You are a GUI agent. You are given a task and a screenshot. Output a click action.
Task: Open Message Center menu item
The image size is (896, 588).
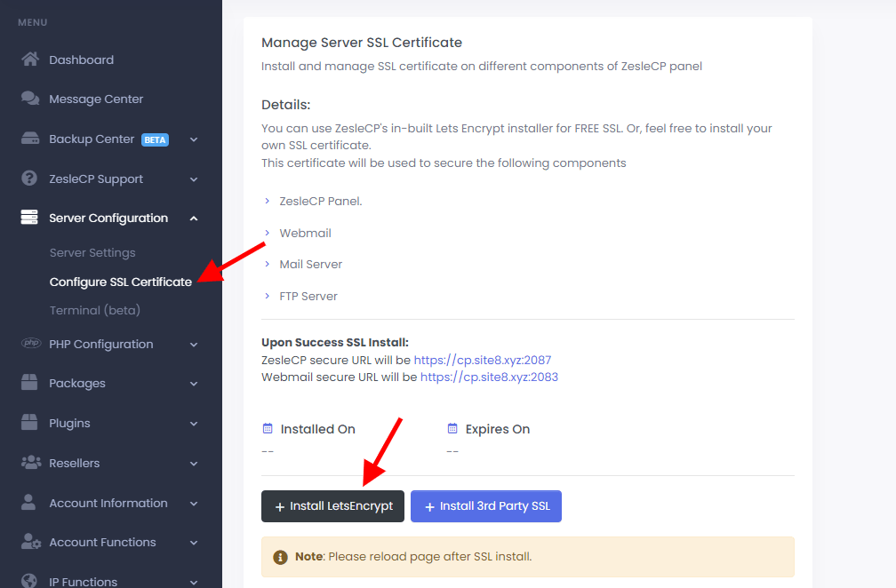[x=96, y=99]
